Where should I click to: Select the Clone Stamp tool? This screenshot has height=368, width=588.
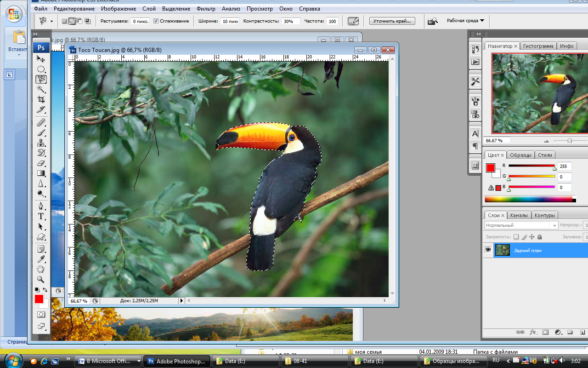coord(41,143)
